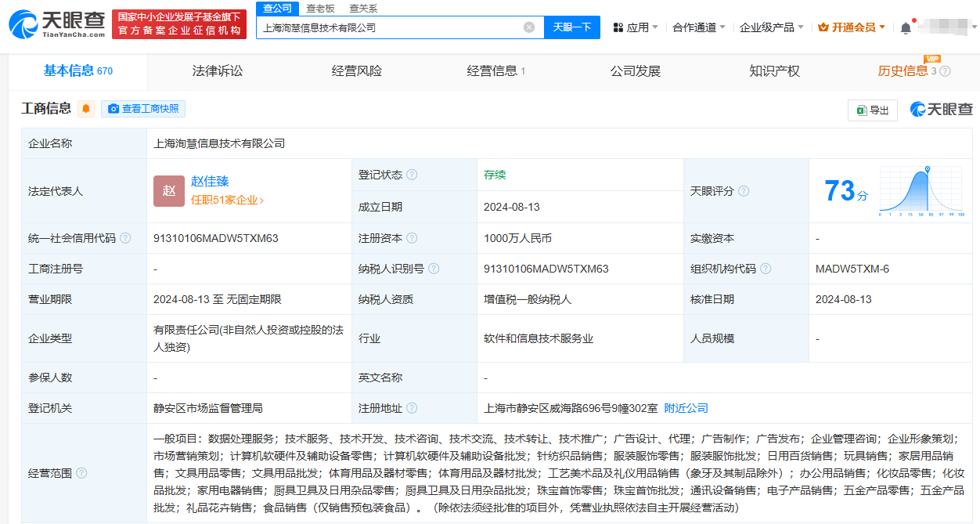Click the 天眼一下 search button
Image resolution: width=980 pixels, height=524 pixels.
pos(572,27)
